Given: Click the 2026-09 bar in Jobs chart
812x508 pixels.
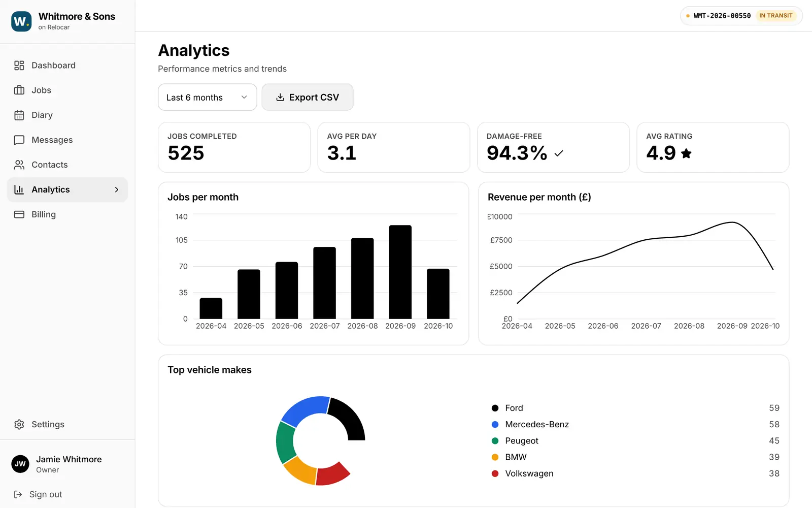Looking at the screenshot, I should (x=400, y=272).
